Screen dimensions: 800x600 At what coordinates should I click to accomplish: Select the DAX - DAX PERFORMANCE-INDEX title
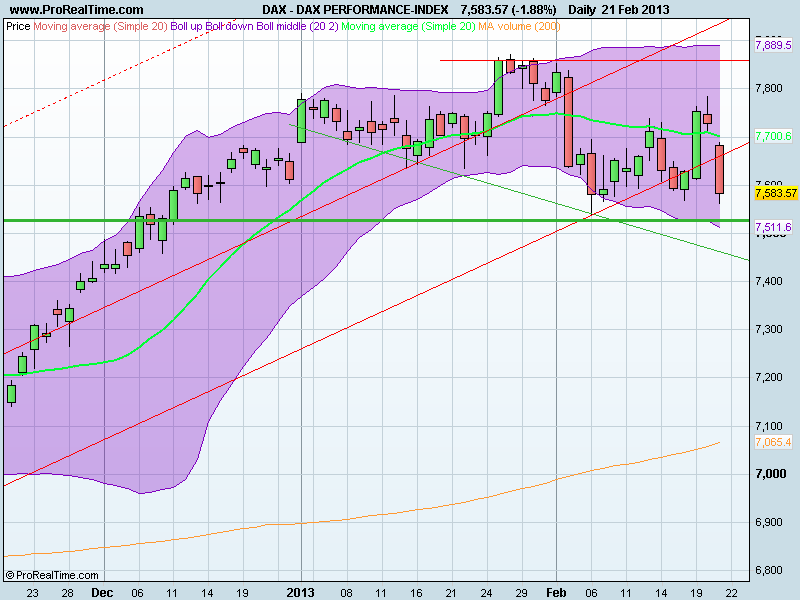click(356, 10)
